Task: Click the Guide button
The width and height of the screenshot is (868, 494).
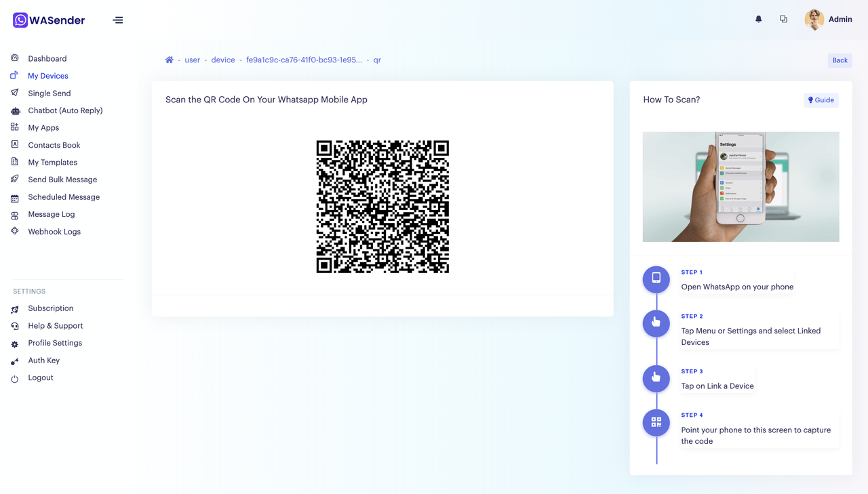Action: tap(821, 100)
